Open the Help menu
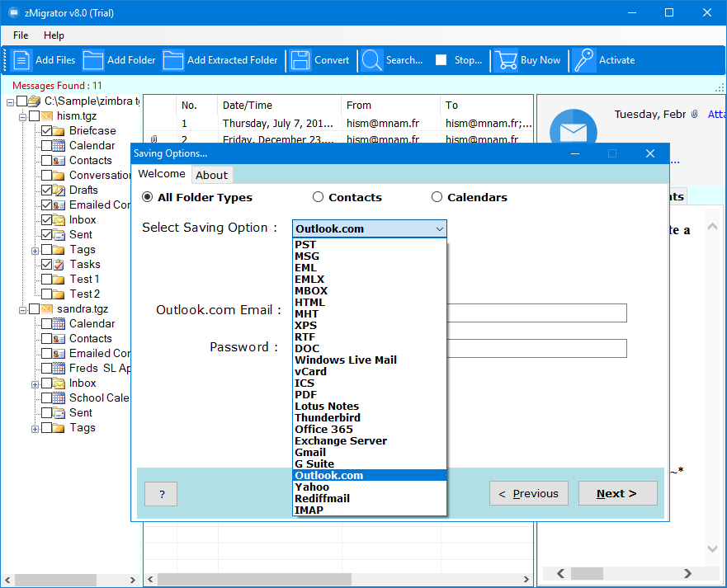Image resolution: width=727 pixels, height=588 pixels. click(54, 35)
